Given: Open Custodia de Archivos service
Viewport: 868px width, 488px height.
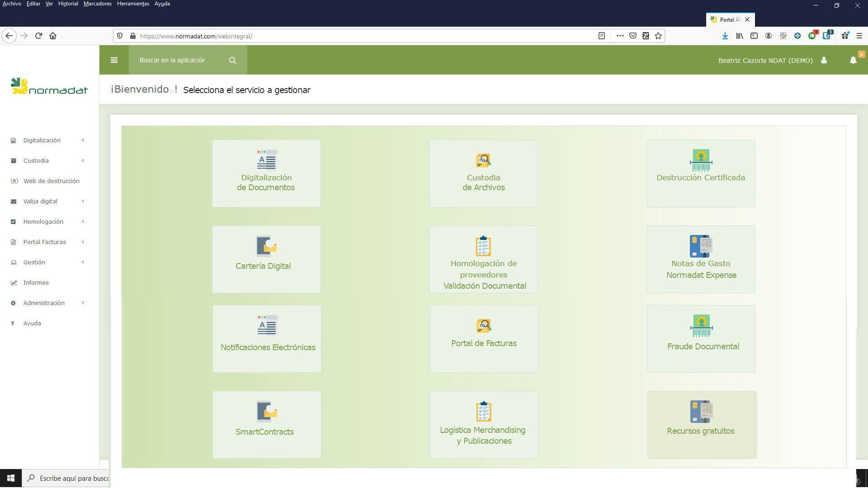Looking at the screenshot, I should point(483,174).
